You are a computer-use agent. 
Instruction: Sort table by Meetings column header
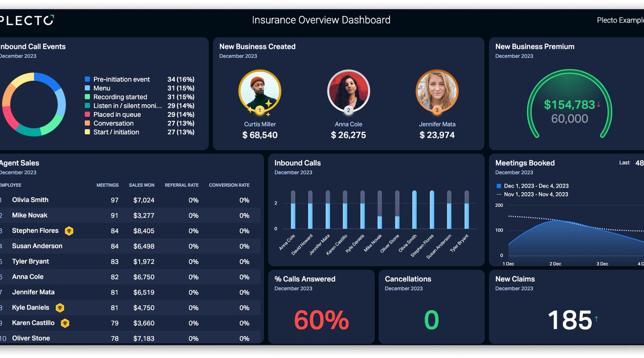pyautogui.click(x=107, y=185)
